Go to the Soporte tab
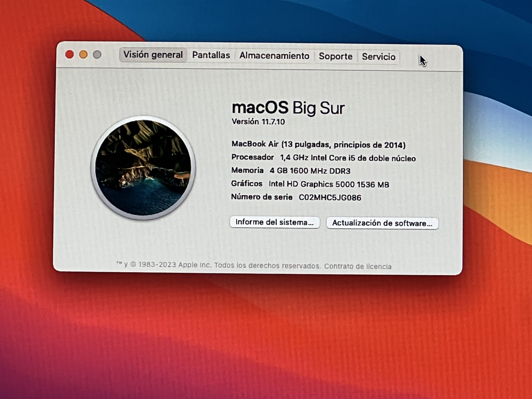The height and width of the screenshot is (399, 532). [335, 56]
